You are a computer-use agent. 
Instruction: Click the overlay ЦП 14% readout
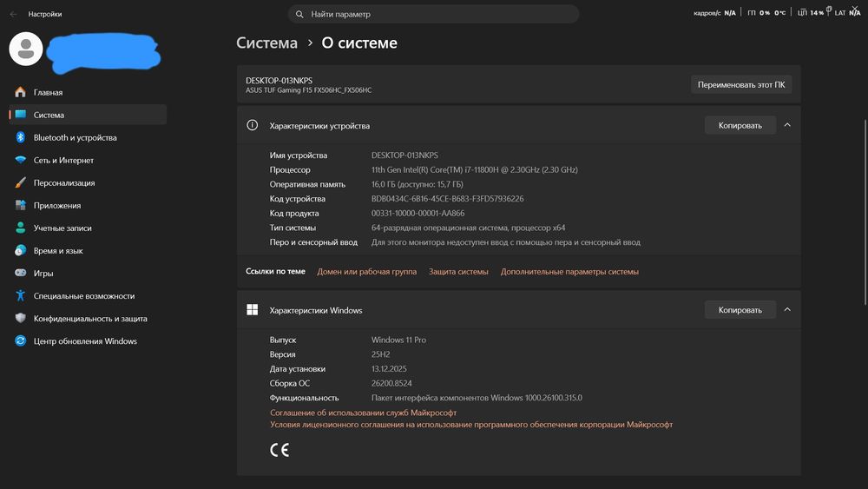811,13
